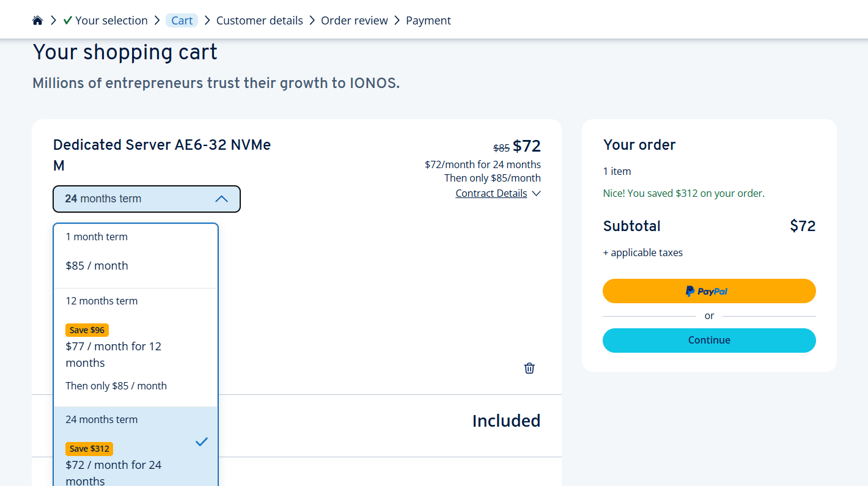This screenshot has height=486, width=868.
Task: Click the 'Then only $85/month' text under the price
Action: (493, 178)
